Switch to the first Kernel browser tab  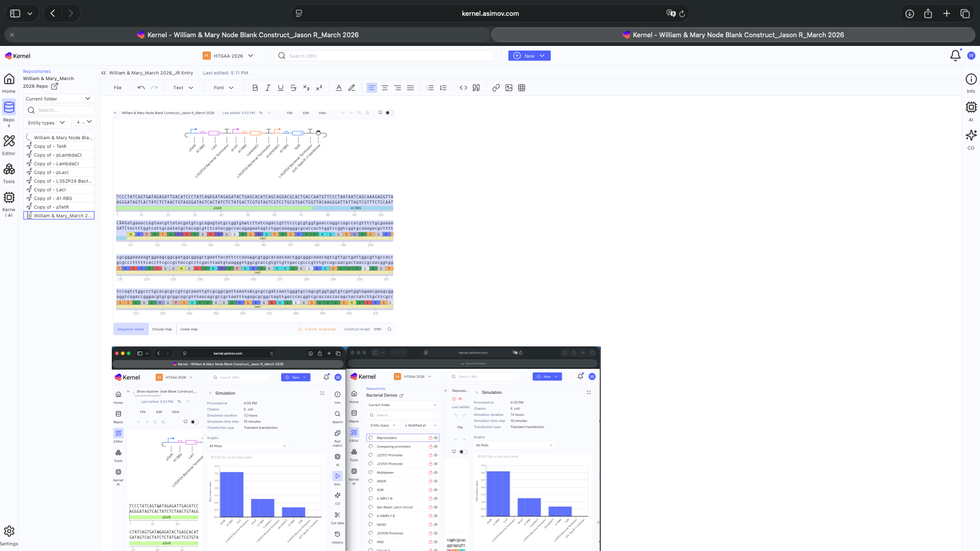click(x=248, y=35)
